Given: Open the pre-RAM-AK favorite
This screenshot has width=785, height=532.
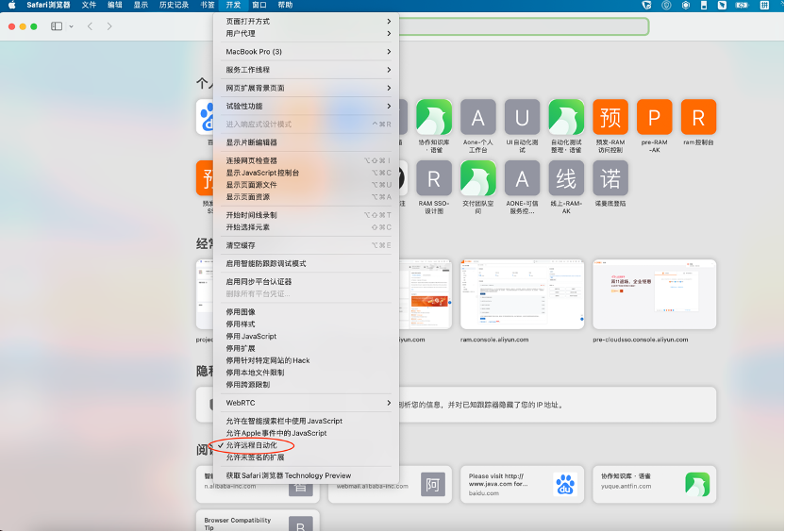Looking at the screenshot, I should point(655,117).
